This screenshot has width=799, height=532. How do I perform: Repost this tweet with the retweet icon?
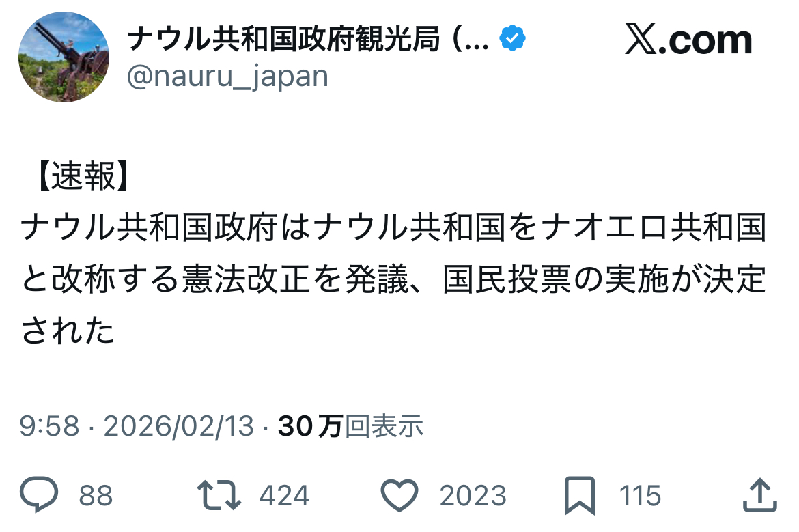pyautogui.click(x=220, y=495)
